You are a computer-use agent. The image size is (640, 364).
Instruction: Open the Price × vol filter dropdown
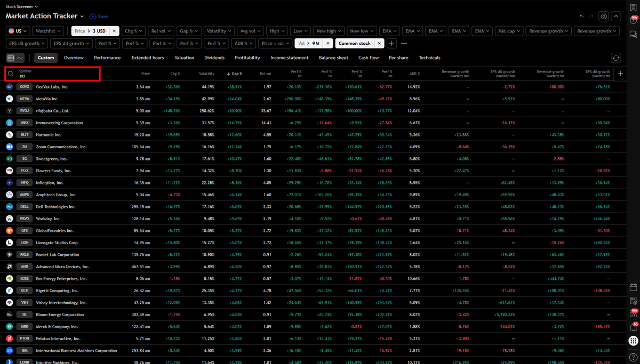pyautogui.click(x=275, y=43)
